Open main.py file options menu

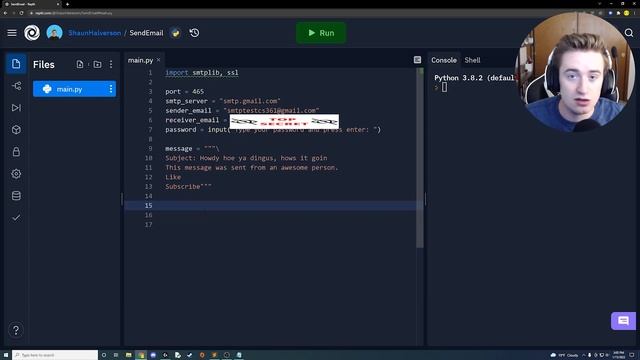111,89
